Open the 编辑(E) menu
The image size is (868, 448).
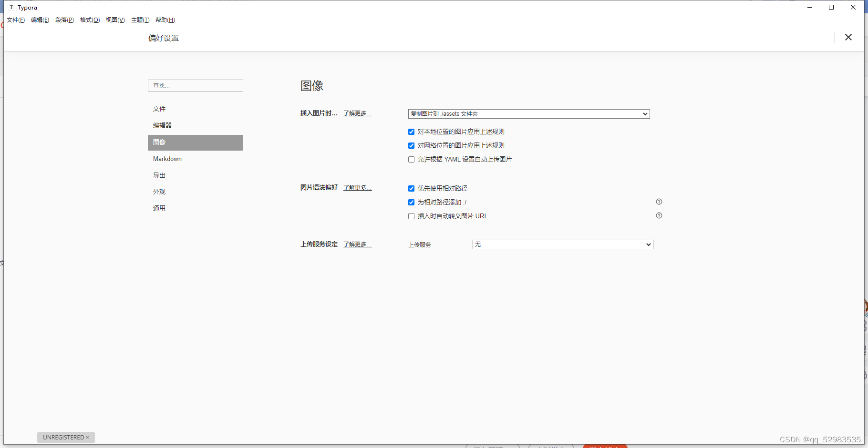(x=40, y=20)
